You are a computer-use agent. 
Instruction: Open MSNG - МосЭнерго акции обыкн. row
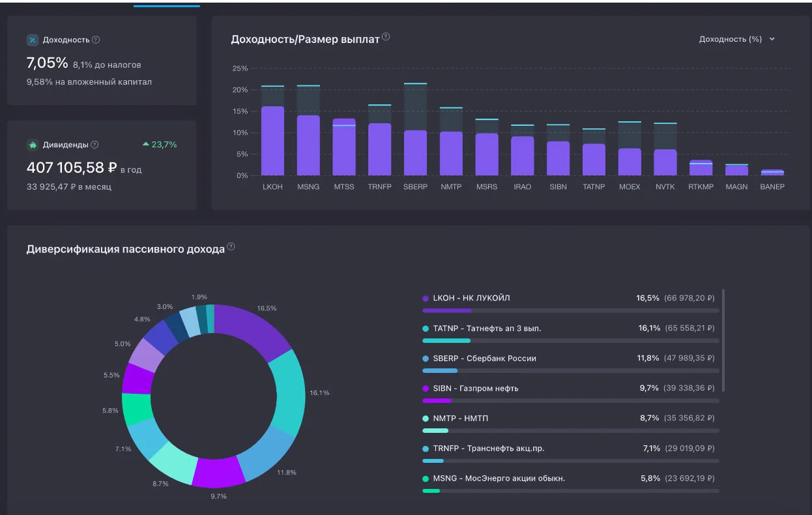tap(571, 483)
